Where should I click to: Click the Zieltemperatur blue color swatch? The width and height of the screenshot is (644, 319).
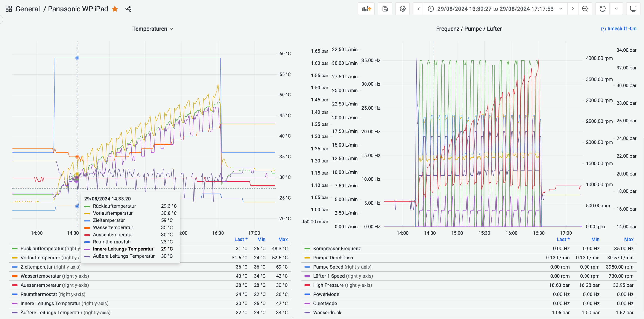[x=15, y=267]
